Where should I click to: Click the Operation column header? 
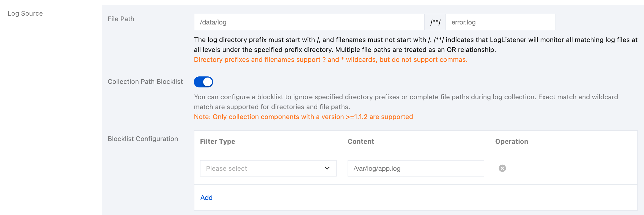pyautogui.click(x=511, y=142)
